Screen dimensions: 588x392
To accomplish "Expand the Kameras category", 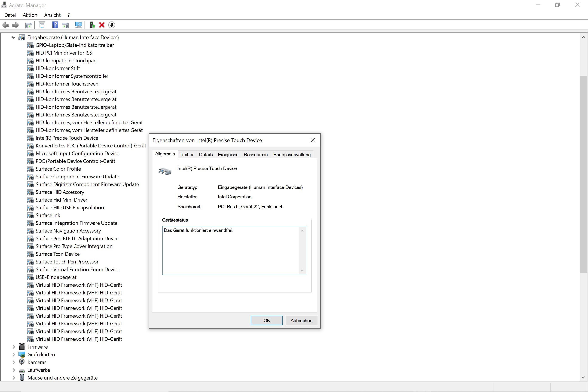I will 14,362.
